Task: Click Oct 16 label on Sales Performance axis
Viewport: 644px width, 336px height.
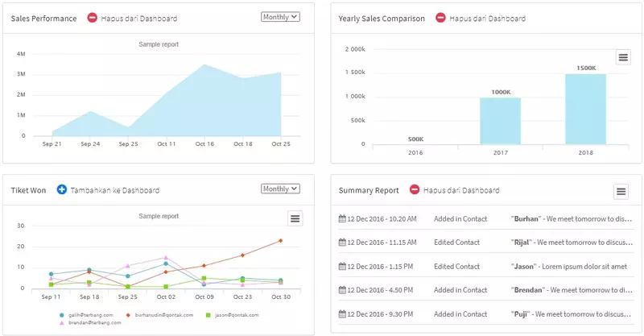Action: point(204,144)
